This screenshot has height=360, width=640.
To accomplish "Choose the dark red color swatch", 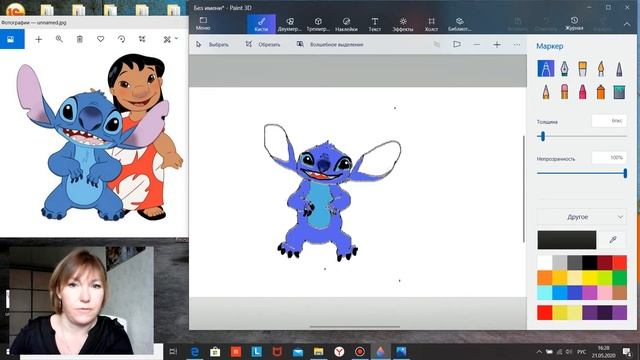I will [604, 262].
